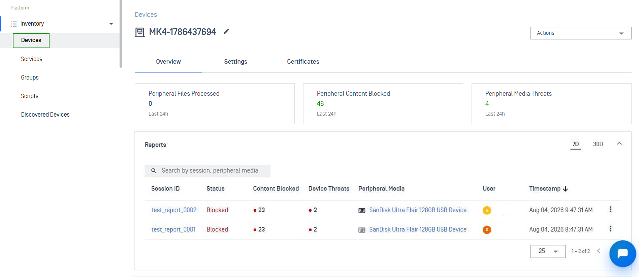Click Blocked status for test_report_0002
644x277 pixels.
click(217, 210)
